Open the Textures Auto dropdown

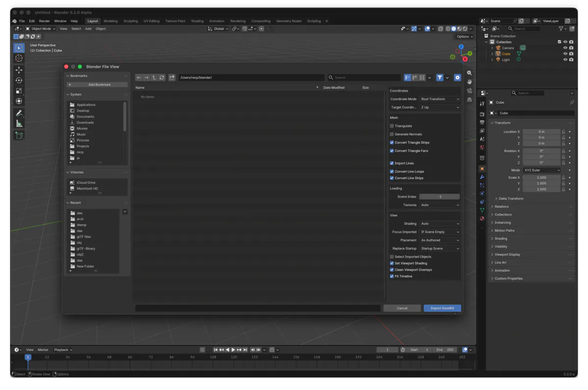[x=440, y=205]
